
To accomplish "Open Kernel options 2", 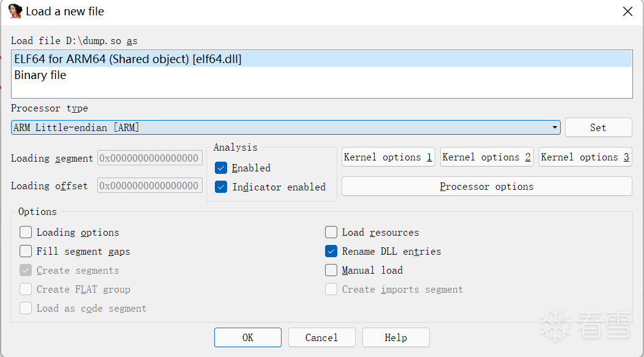I will click(x=487, y=157).
